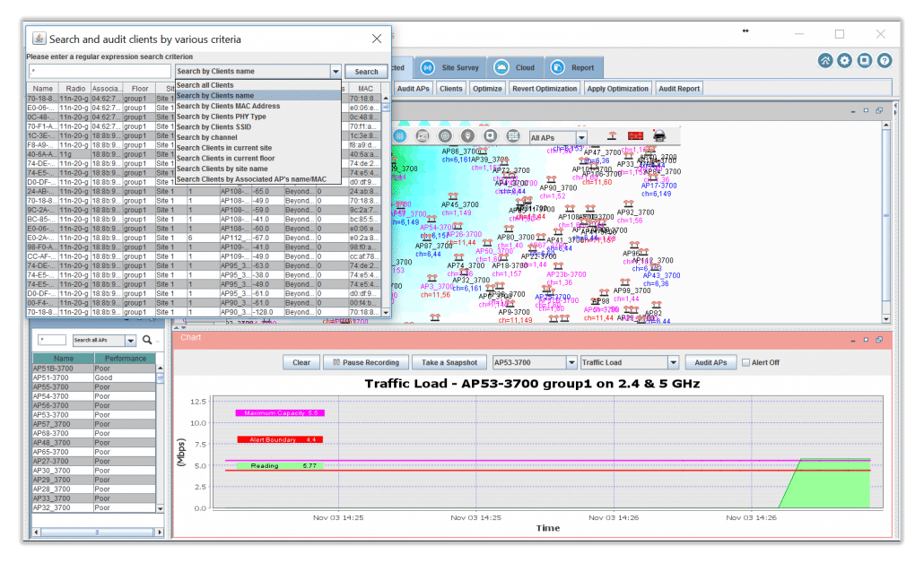924x563 pixels.
Task: Click the Optimize button
Action: [x=487, y=89]
